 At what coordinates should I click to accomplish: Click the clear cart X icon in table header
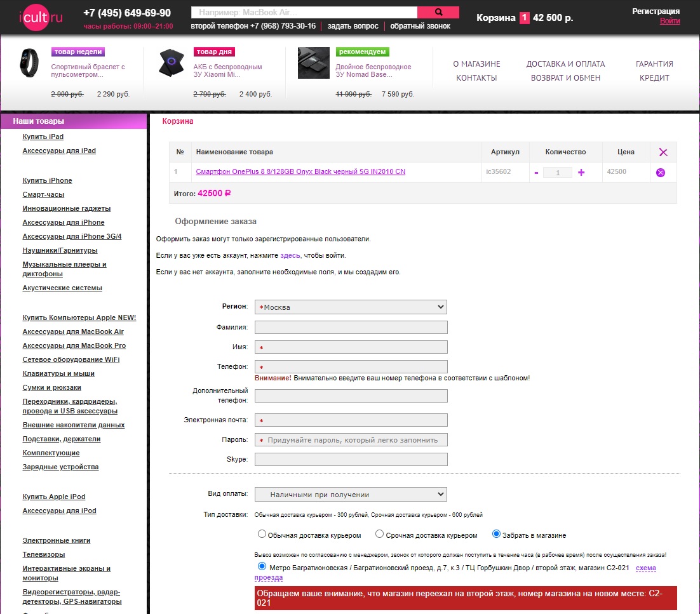coord(663,152)
